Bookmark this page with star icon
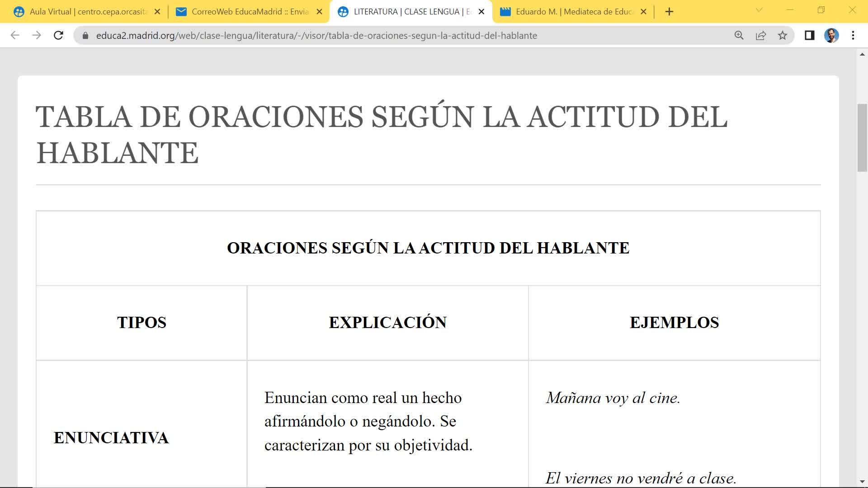The image size is (868, 488). [783, 35]
